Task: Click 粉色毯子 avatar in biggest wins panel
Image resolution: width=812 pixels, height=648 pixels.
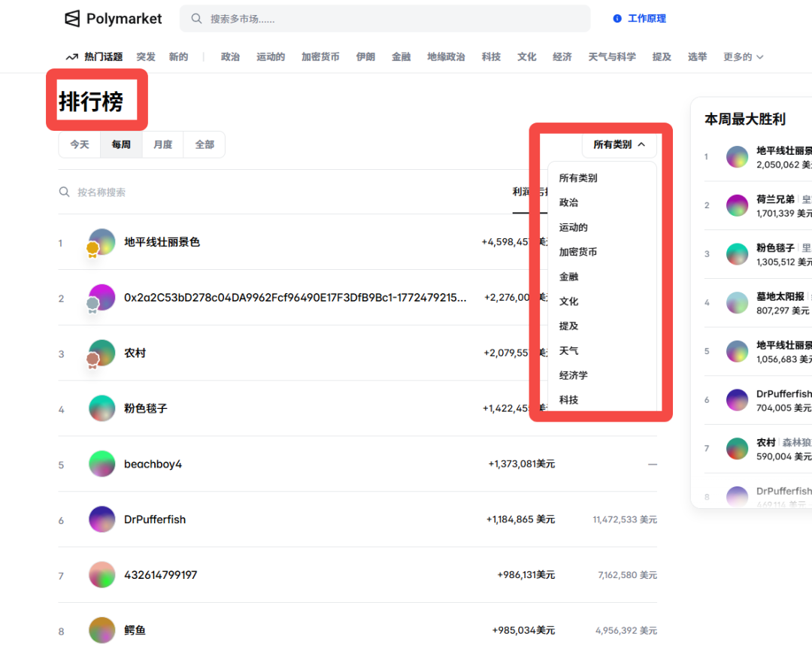Action: [737, 254]
